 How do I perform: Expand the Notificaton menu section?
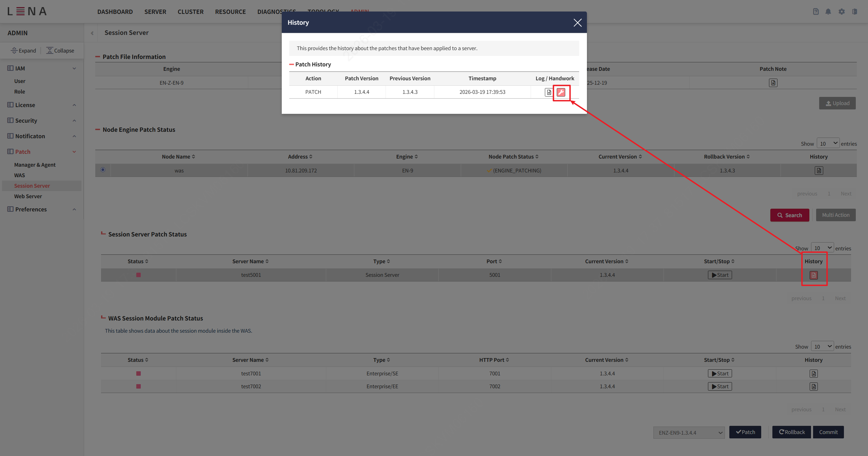point(41,136)
